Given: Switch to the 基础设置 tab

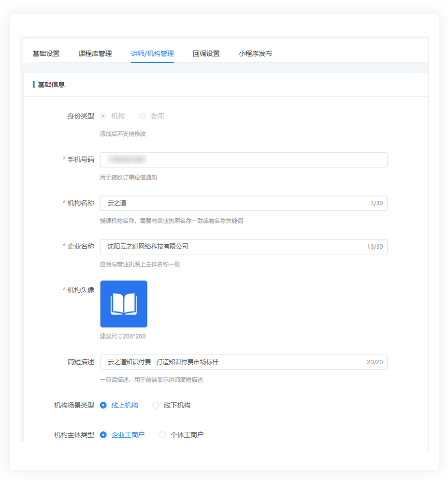Looking at the screenshot, I should tap(46, 54).
